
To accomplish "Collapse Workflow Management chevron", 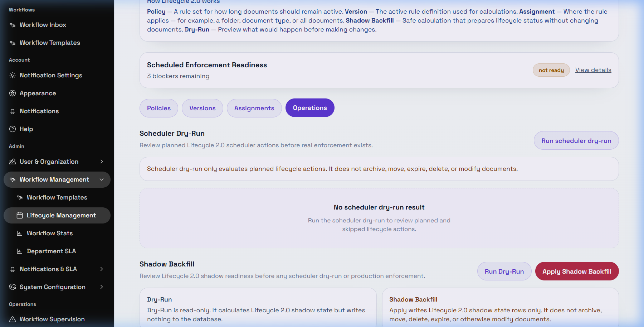I will tap(102, 179).
